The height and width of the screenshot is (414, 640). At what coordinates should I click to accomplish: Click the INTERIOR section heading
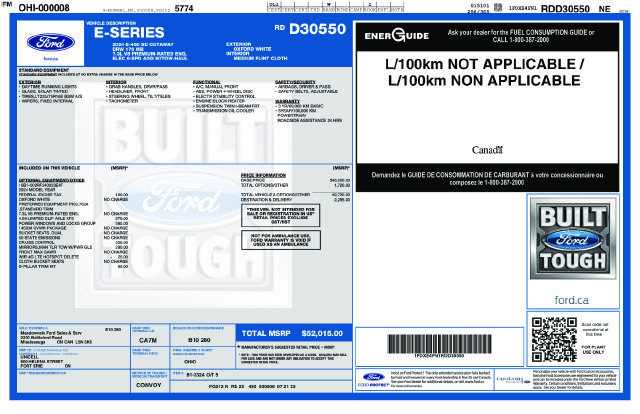[116, 82]
